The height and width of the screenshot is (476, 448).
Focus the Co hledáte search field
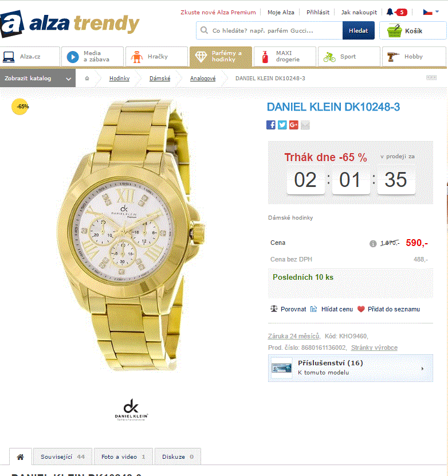point(269,30)
